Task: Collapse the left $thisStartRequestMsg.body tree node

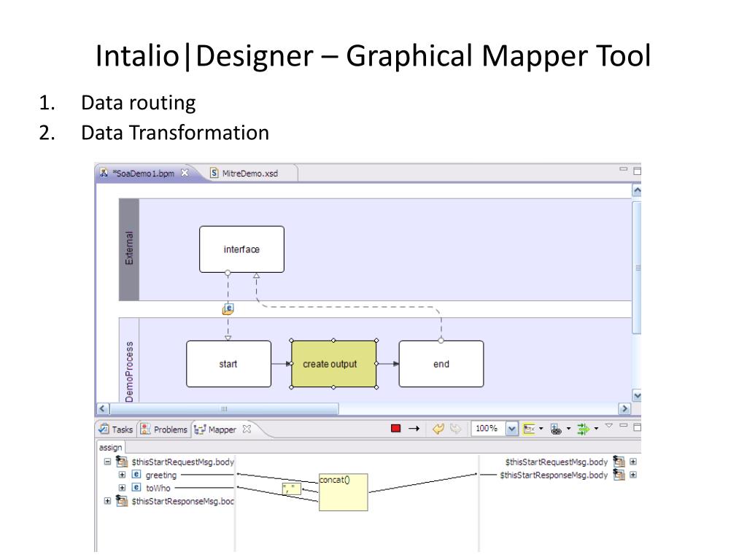Action: (108, 462)
